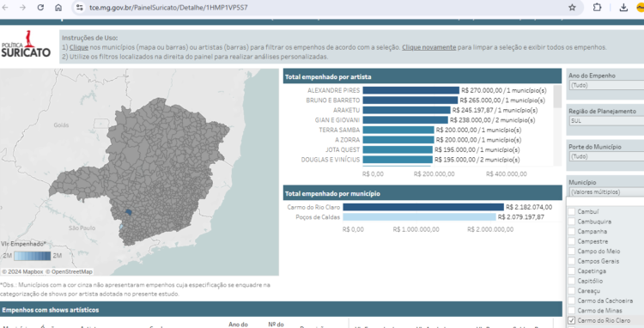The image size is (644, 328).
Task: Check the Cambuí municipality checkbox
Action: (571, 212)
